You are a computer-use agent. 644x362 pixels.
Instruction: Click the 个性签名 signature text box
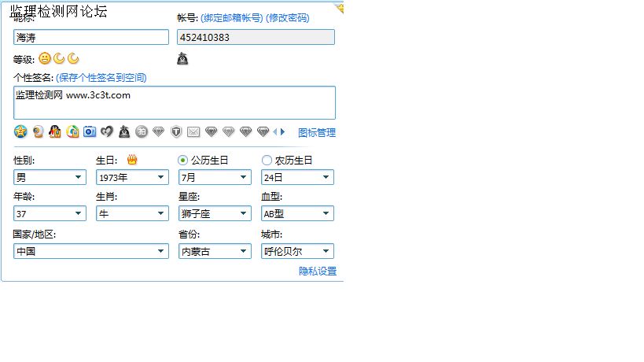(x=174, y=103)
